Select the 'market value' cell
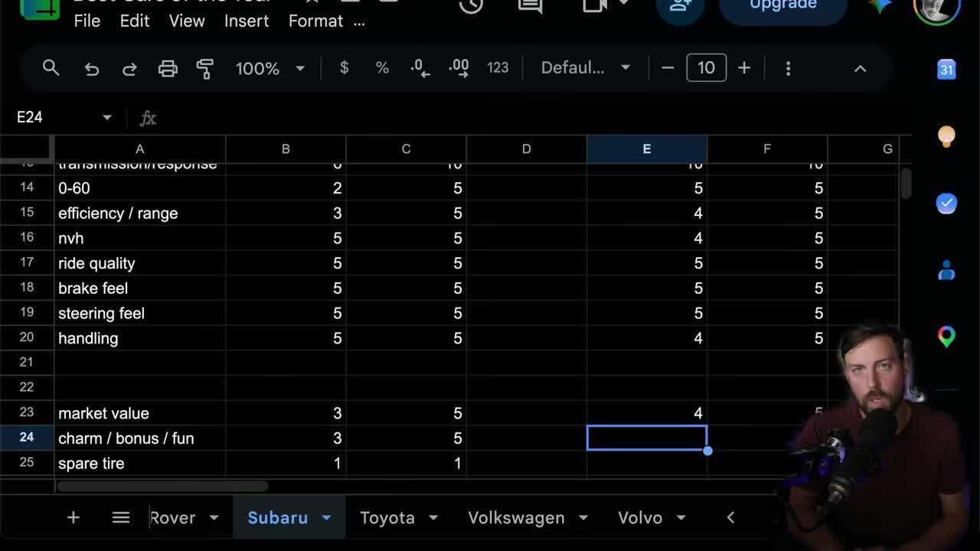 click(x=140, y=413)
